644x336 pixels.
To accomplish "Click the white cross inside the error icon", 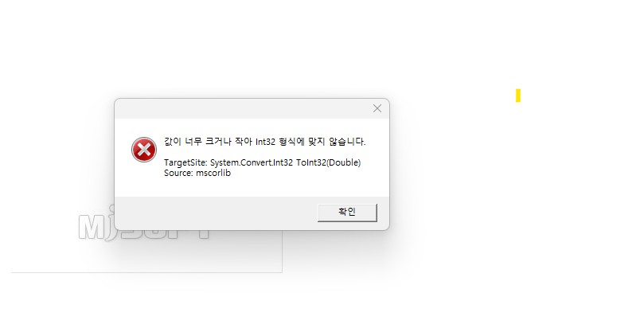I will (144, 150).
